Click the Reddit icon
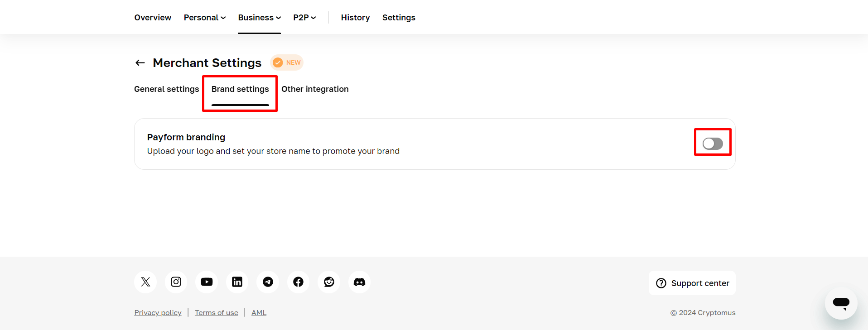Screen dimensions: 868x330 click(329, 282)
